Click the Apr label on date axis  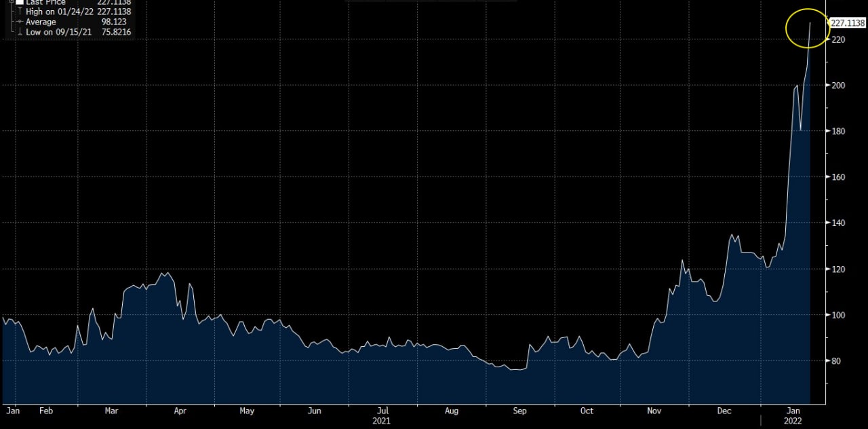(180, 411)
